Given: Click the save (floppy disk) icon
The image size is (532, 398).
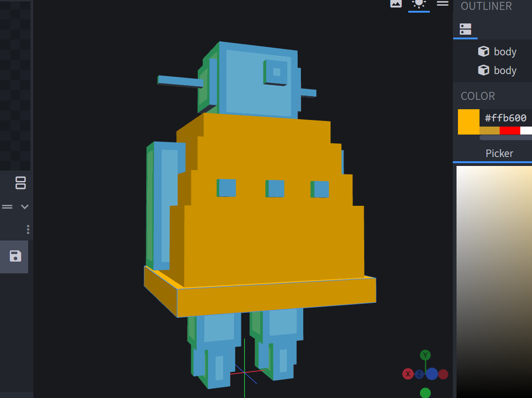Looking at the screenshot, I should pyautogui.click(x=16, y=256).
